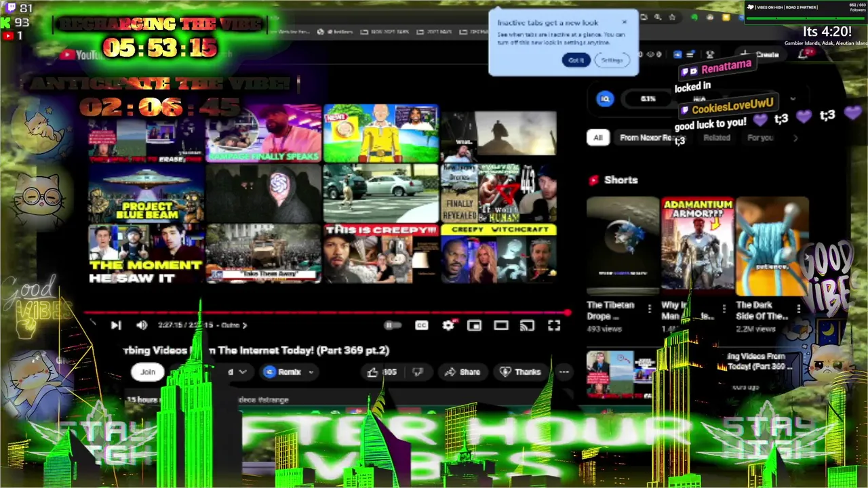
Task: Click the 2.2M views text
Action: click(x=755, y=329)
